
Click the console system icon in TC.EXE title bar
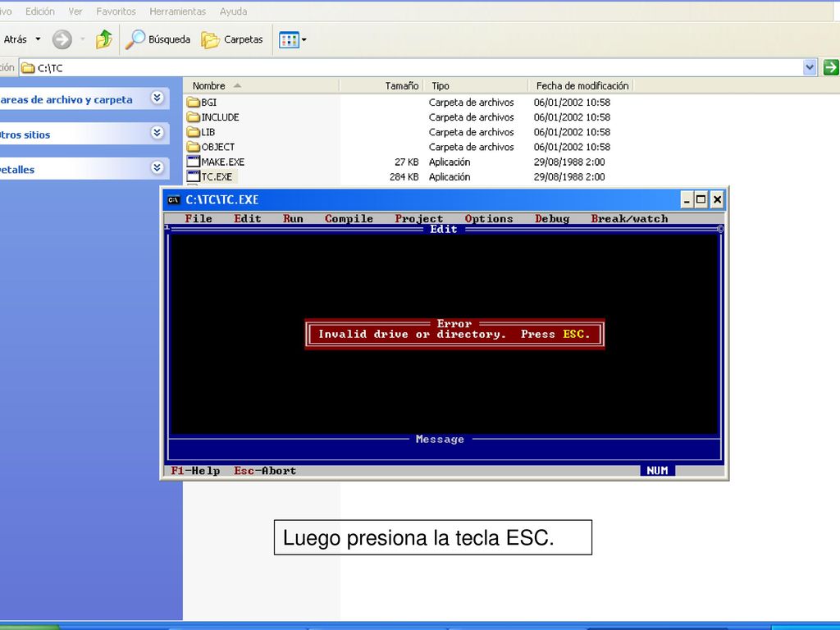tap(174, 200)
